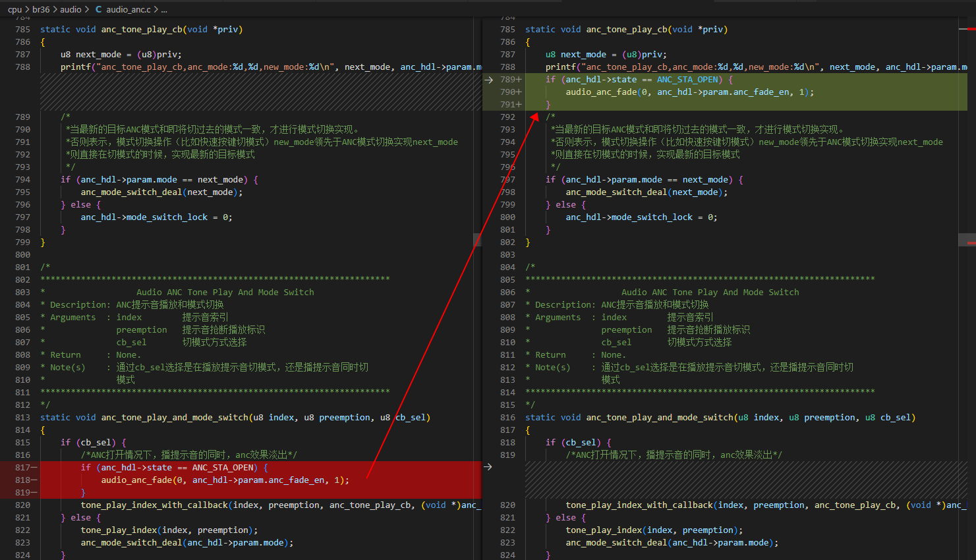Click 'if (cb_sel) {' on right line 818
Viewport: 976px width, 560px height.
tap(579, 443)
